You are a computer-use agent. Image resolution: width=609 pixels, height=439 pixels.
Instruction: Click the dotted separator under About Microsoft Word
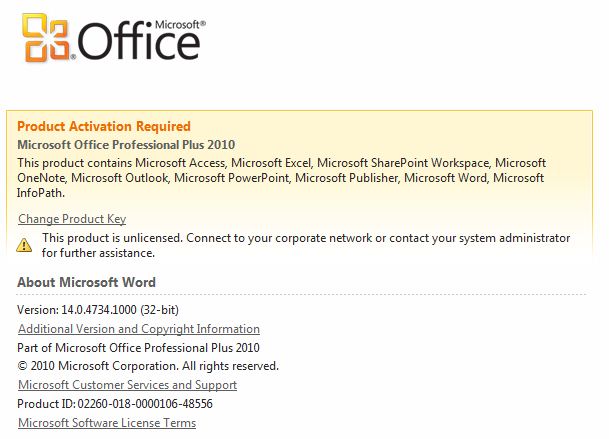tap(300, 295)
